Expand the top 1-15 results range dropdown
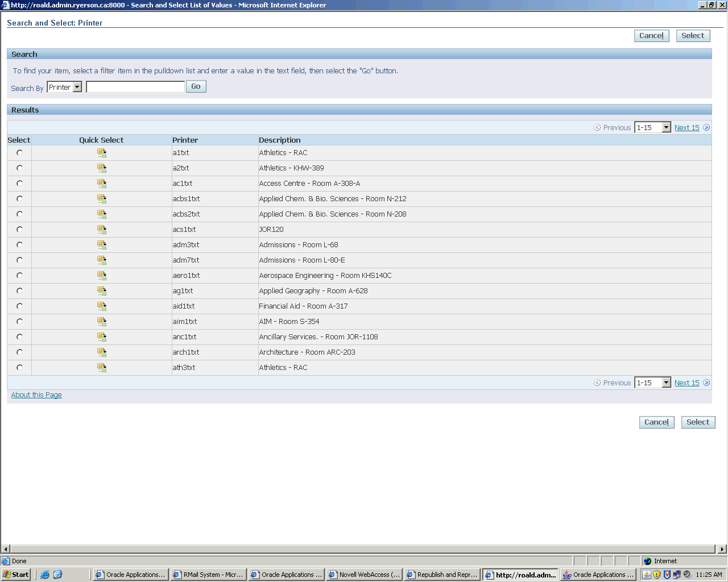 pyautogui.click(x=666, y=128)
